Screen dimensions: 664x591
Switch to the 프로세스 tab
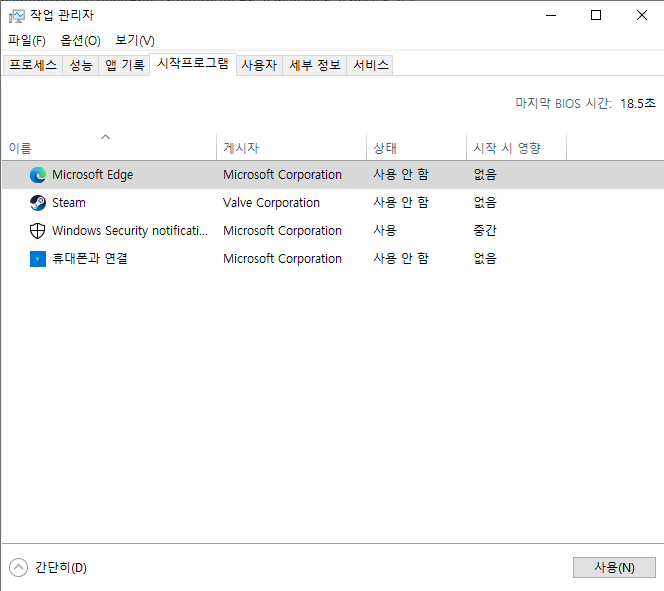(x=33, y=65)
